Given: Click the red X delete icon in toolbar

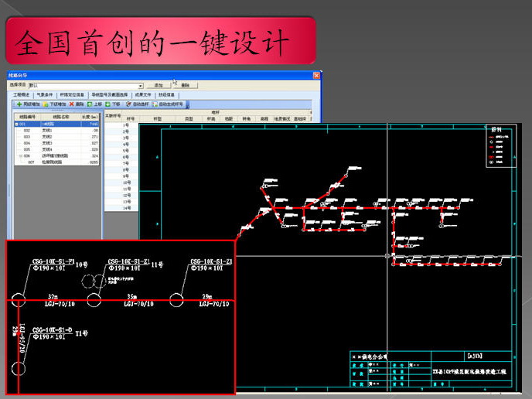Looking at the screenshot, I should pos(72,104).
